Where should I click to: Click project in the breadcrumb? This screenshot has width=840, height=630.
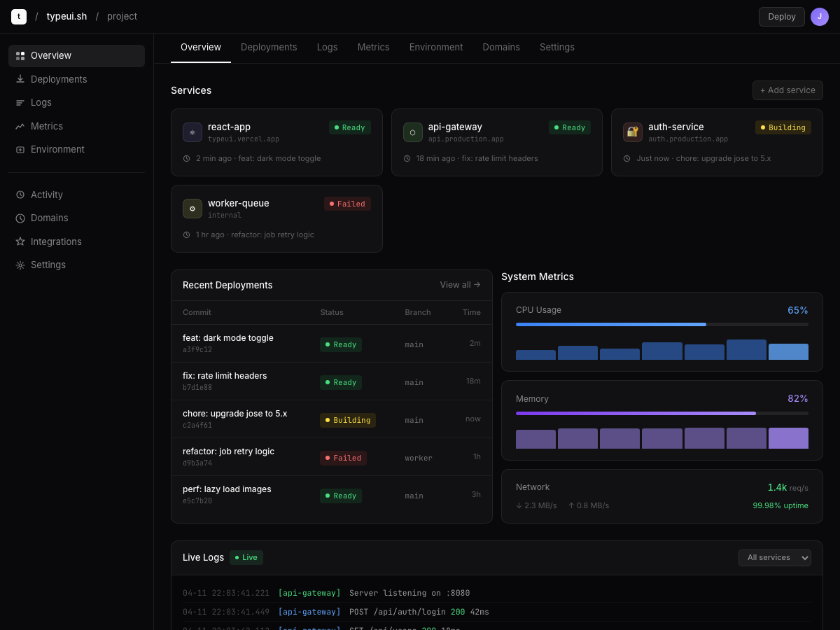tap(122, 17)
